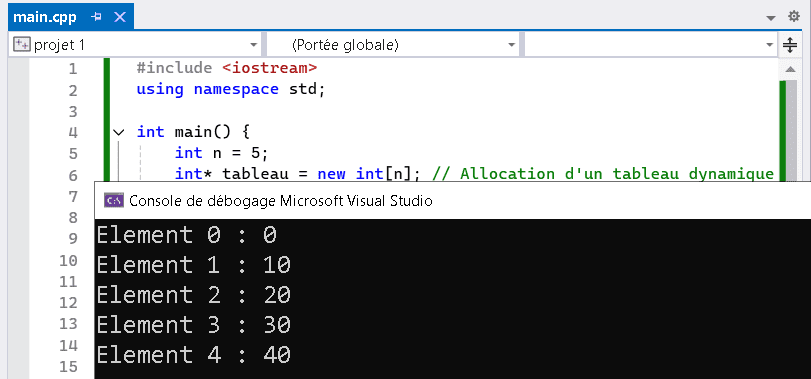Click console output 'Element 2 : 20'
The image size is (811, 379).
click(x=194, y=296)
